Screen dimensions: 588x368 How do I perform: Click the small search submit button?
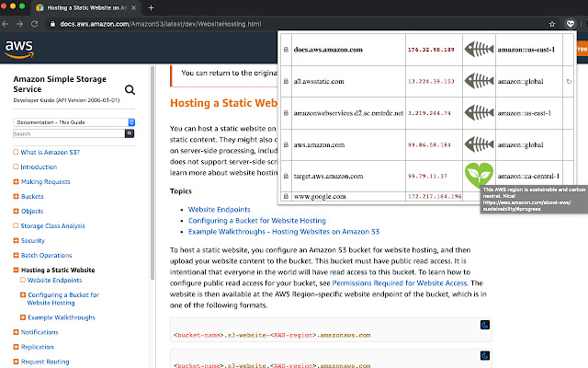click(x=130, y=133)
